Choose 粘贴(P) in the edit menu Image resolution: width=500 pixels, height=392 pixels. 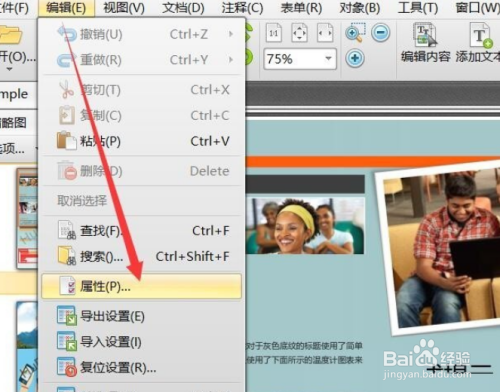(141, 141)
